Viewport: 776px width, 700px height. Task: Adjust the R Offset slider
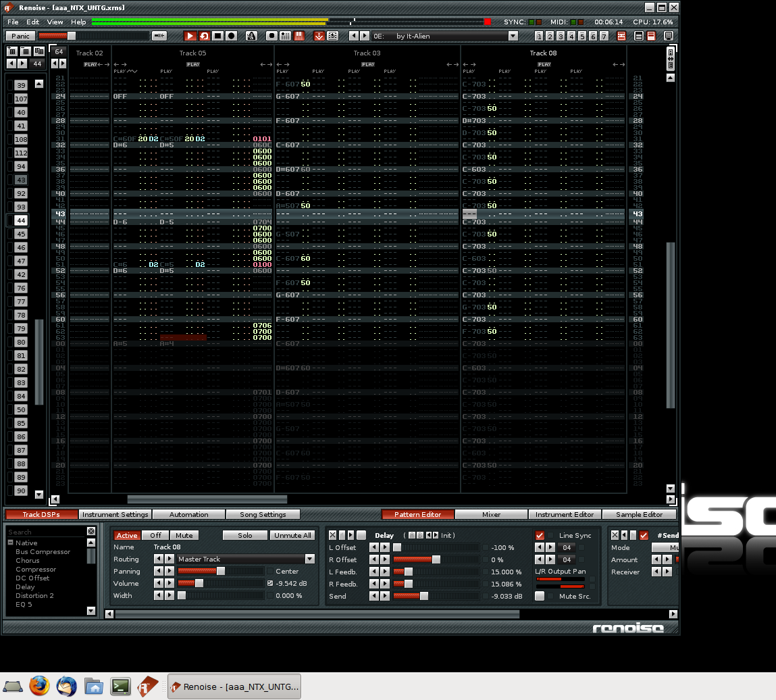[436, 559]
